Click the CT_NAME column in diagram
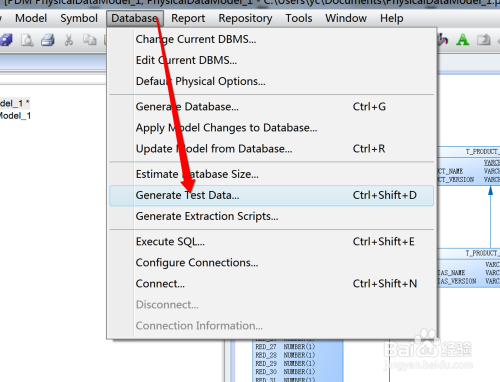Image resolution: width=500 pixels, height=382 pixels. (450, 171)
